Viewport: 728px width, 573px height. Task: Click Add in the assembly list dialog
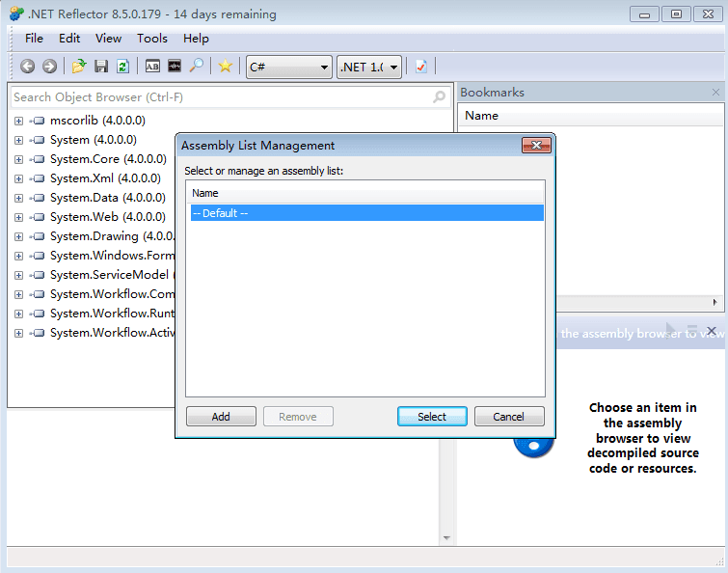[x=221, y=417]
